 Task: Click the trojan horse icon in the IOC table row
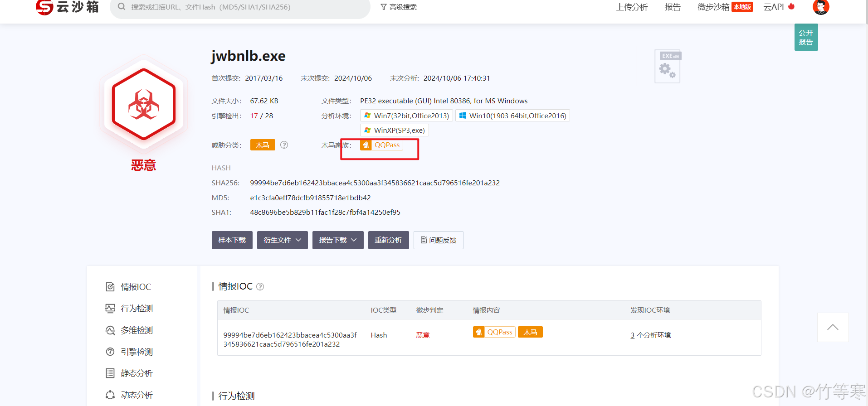tap(478, 332)
